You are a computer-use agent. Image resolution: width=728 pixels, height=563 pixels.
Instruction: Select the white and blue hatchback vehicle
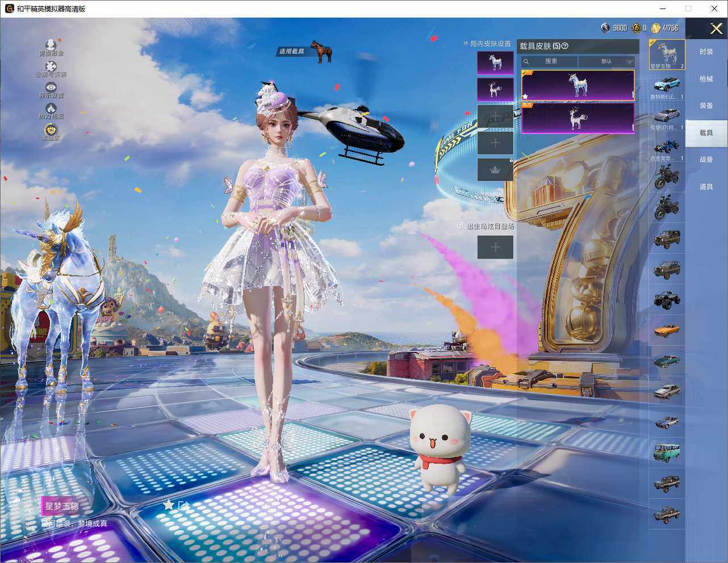(x=667, y=422)
